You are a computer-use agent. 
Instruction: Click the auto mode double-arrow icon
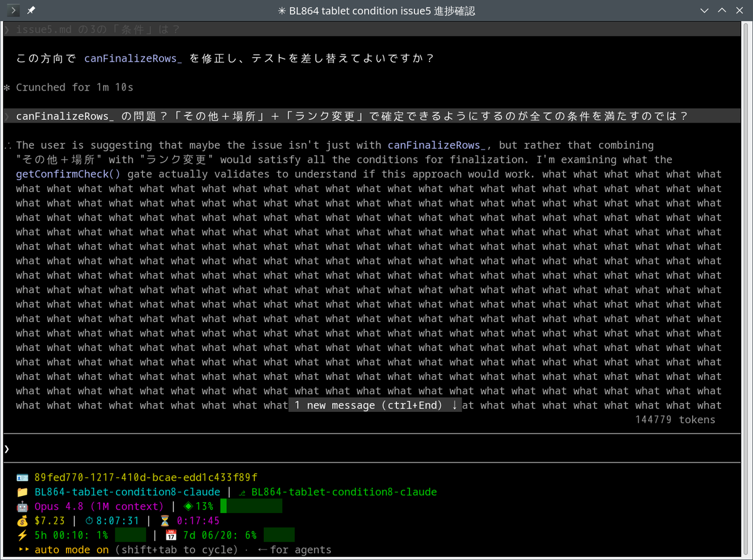[24, 549]
